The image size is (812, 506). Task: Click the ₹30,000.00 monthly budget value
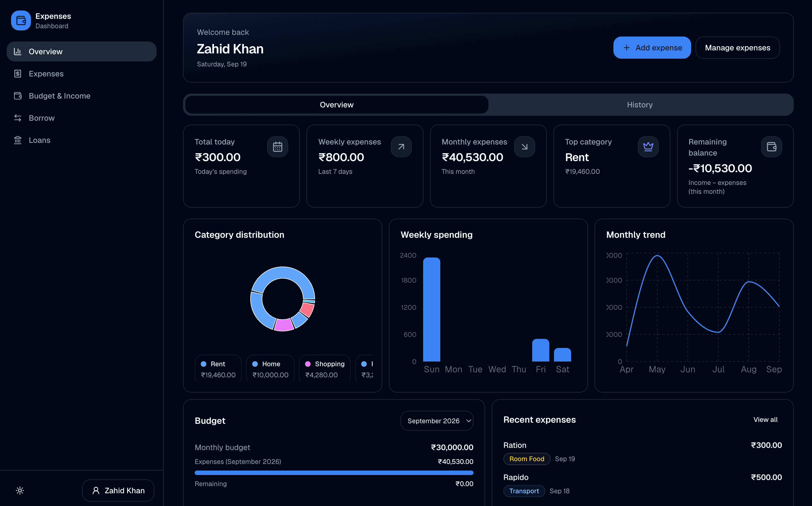pyautogui.click(x=452, y=447)
